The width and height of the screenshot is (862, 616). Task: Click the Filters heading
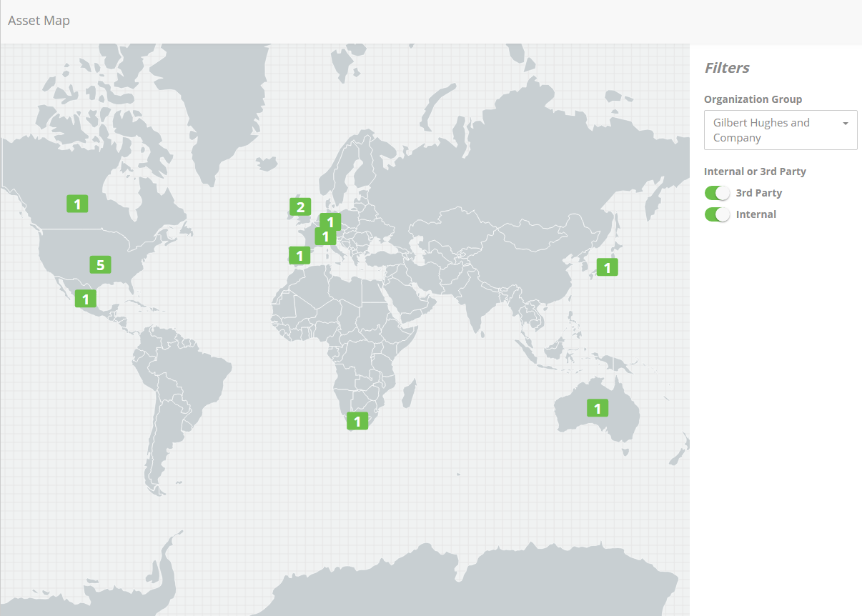(x=727, y=68)
